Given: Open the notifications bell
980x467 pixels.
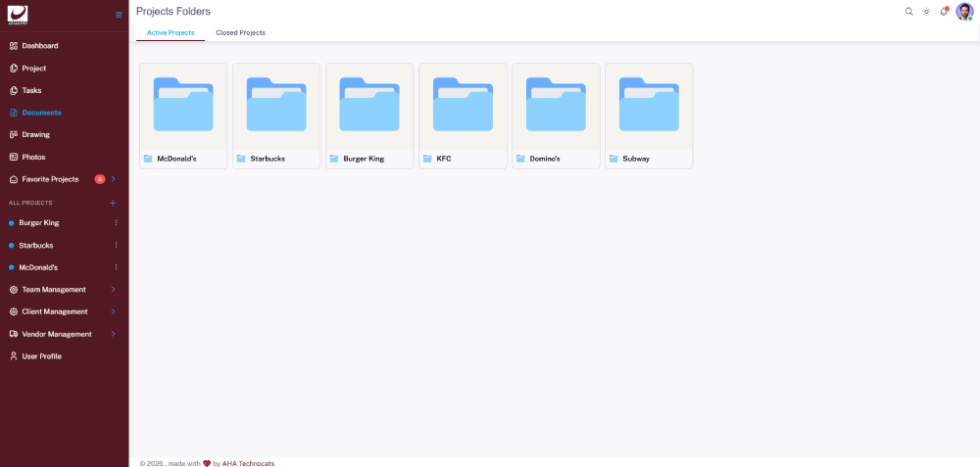Looking at the screenshot, I should pyautogui.click(x=944, y=12).
